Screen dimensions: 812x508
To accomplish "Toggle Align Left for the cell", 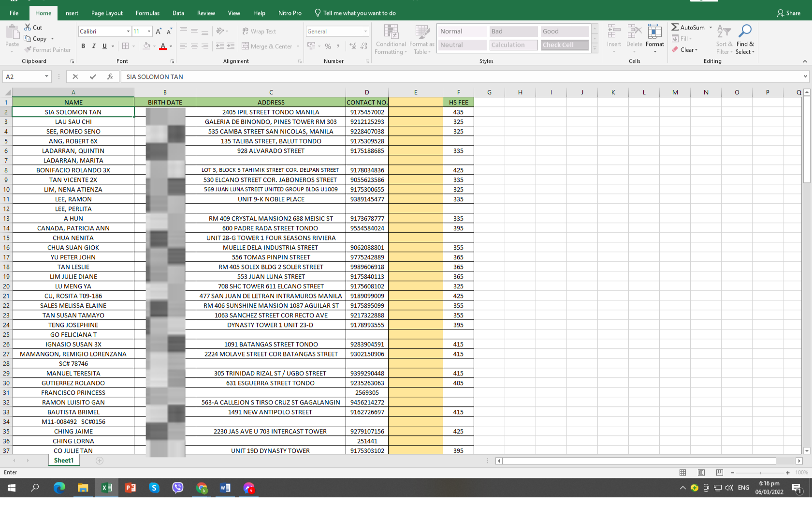I will point(184,46).
